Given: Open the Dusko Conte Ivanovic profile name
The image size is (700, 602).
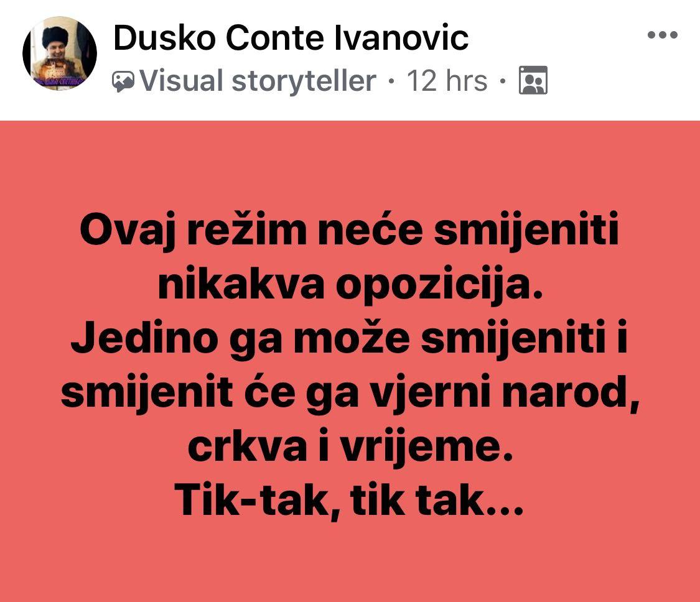Looking at the screenshot, I should tap(291, 37).
